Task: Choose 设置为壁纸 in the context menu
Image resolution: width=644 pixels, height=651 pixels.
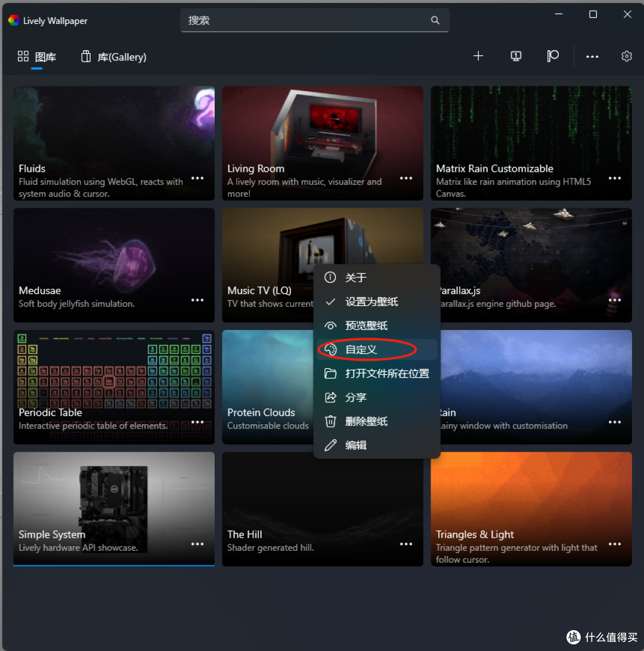Action: point(377,302)
